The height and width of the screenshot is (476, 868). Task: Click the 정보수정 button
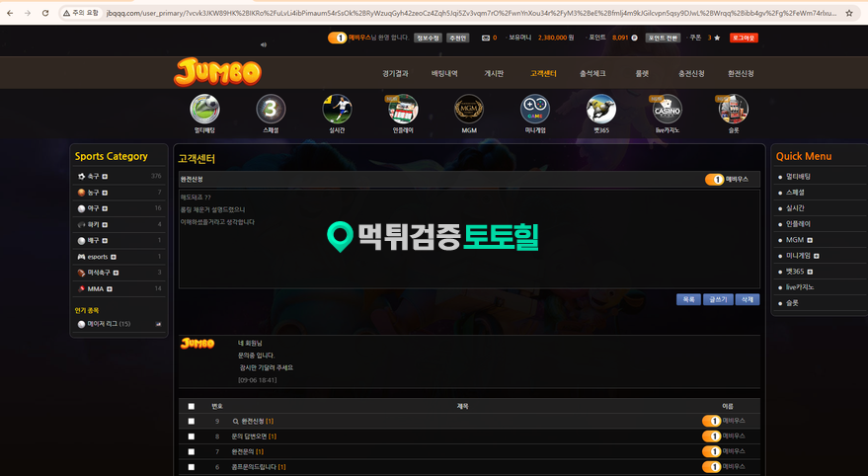point(428,38)
